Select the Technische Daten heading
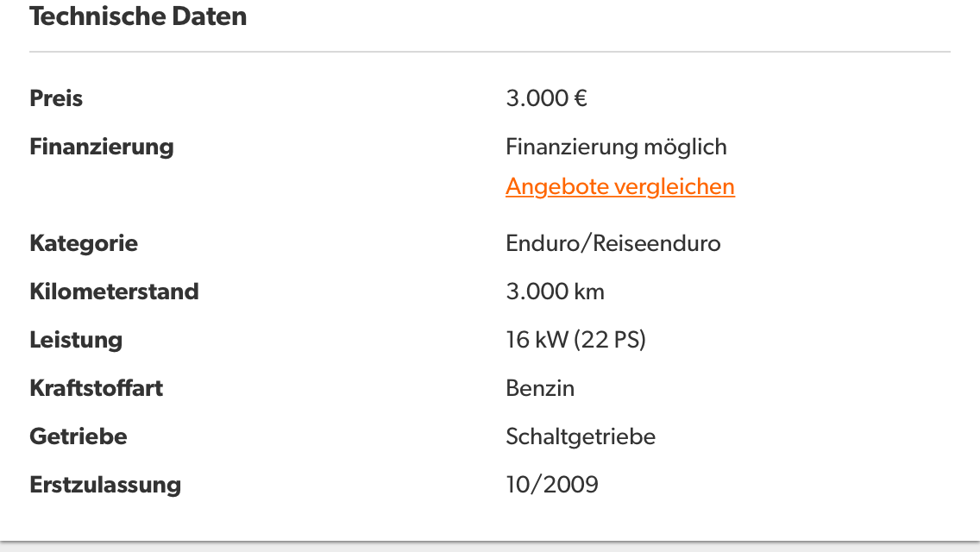 tap(138, 16)
